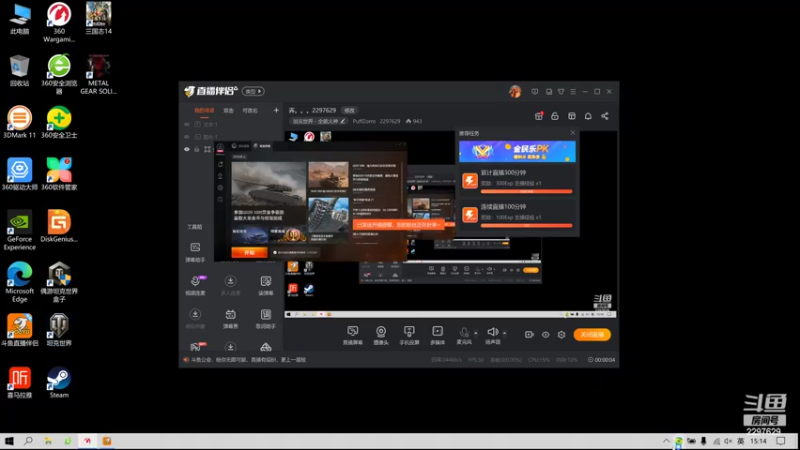Image resolution: width=800 pixels, height=450 pixels.
Task: Expand the 类型 pill beside the logo
Action: pyautogui.click(x=253, y=91)
